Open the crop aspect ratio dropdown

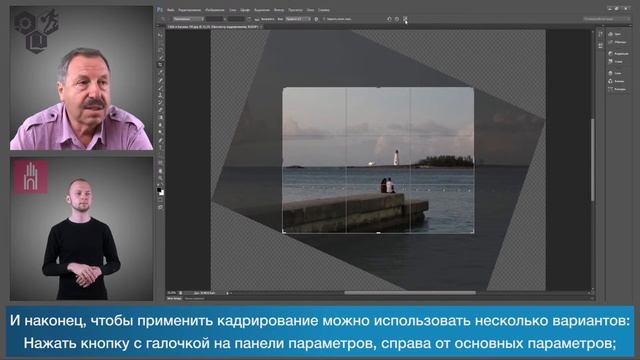coord(188,19)
